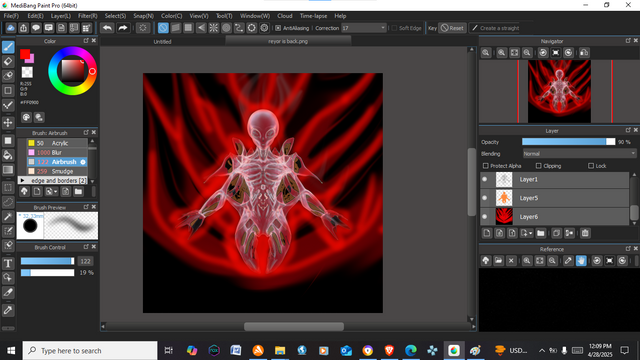Open the Layer menu

pos(61,16)
